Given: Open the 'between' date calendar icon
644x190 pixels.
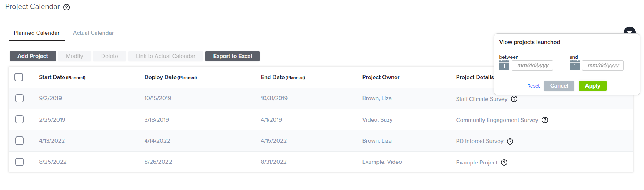Looking at the screenshot, I should click(x=504, y=65).
